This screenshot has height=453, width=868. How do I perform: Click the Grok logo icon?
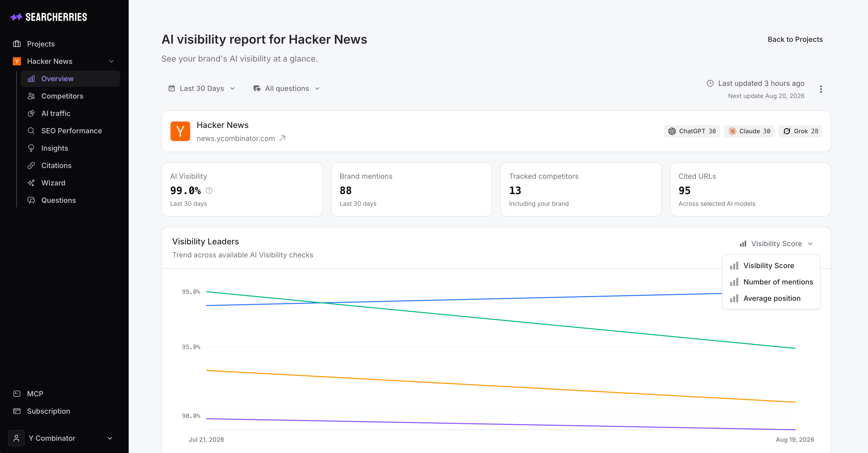pos(787,131)
